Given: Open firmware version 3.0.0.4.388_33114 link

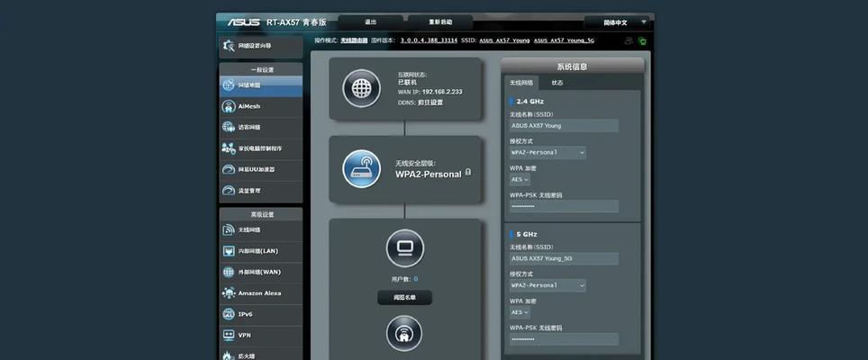Looking at the screenshot, I should 429,40.
